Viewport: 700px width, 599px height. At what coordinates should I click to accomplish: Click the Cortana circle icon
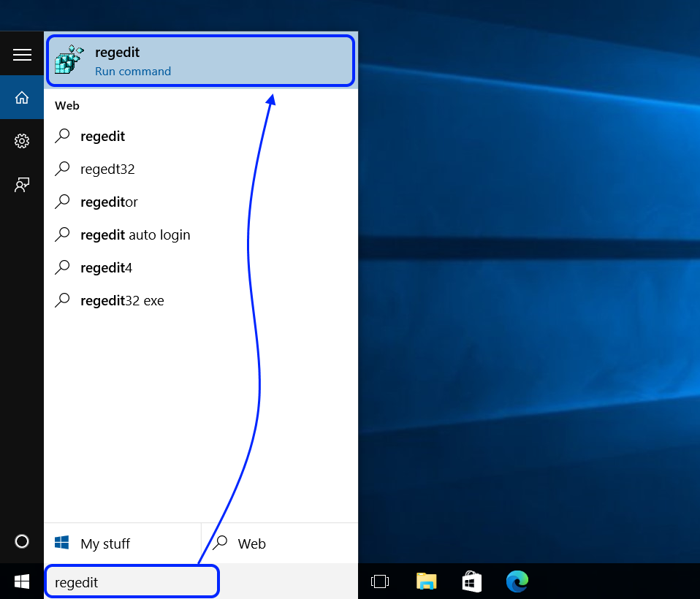click(22, 541)
